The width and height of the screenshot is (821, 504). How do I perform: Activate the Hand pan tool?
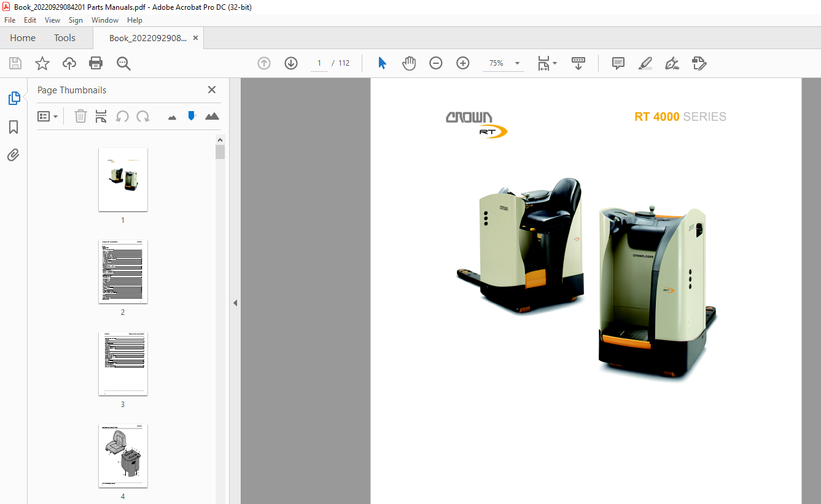coord(409,63)
